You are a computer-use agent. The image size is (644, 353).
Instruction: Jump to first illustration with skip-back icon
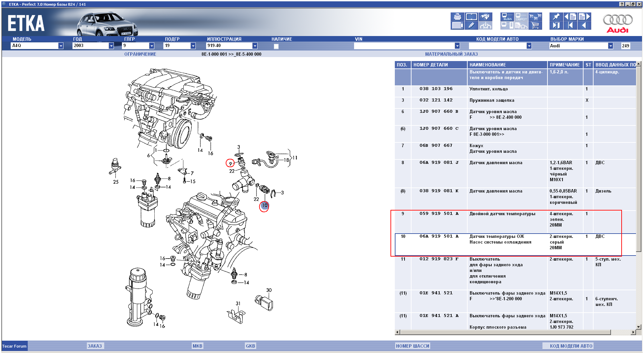point(570,25)
